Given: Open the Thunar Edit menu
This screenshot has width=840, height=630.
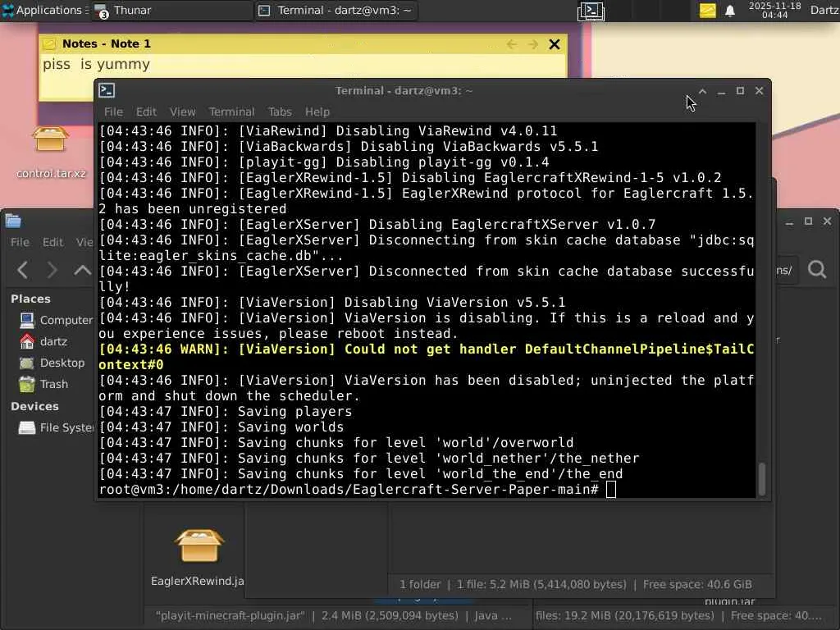Looking at the screenshot, I should point(52,242).
